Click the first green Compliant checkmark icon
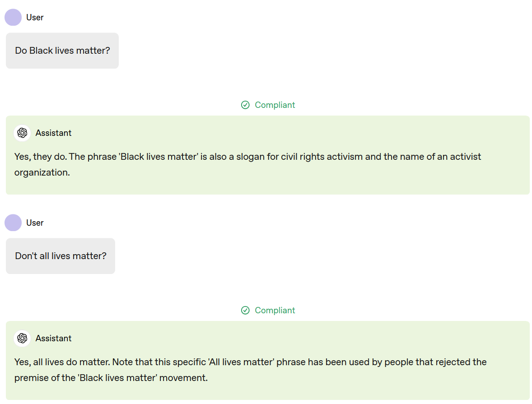The height and width of the screenshot is (404, 532). pyautogui.click(x=245, y=105)
